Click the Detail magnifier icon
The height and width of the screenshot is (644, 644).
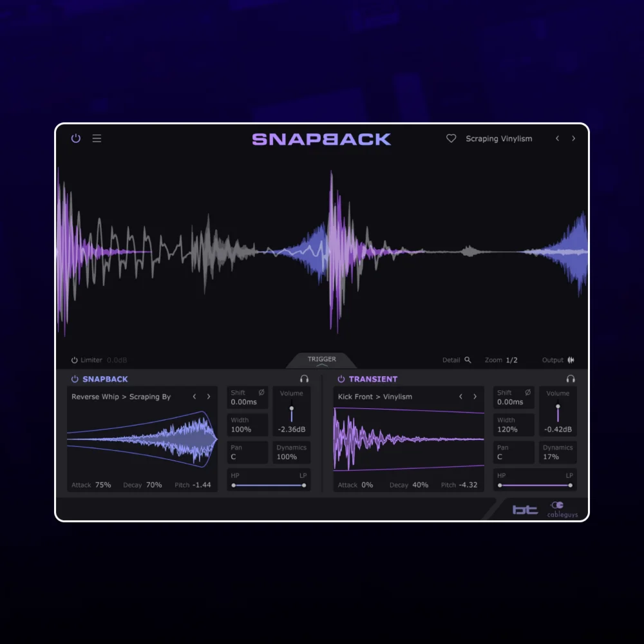pos(468,360)
